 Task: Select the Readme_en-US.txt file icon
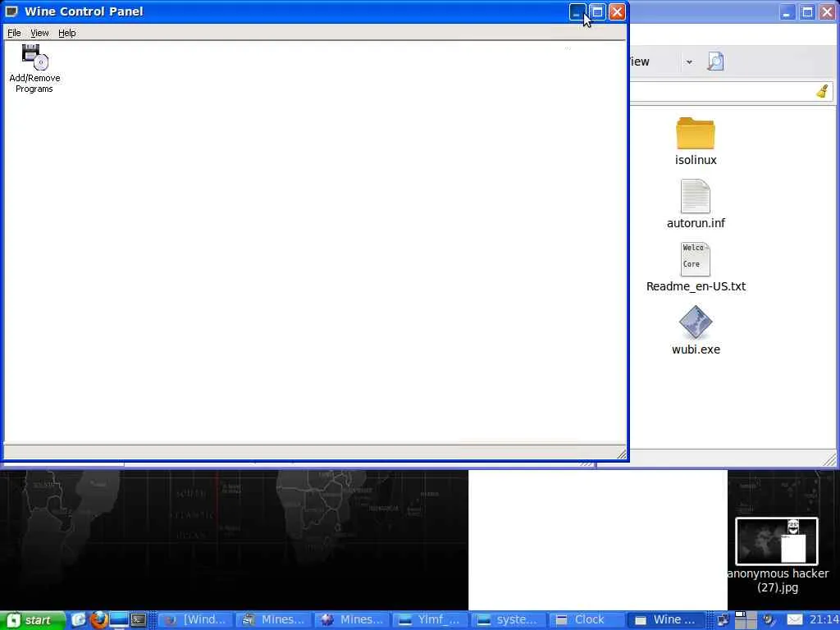(x=696, y=259)
